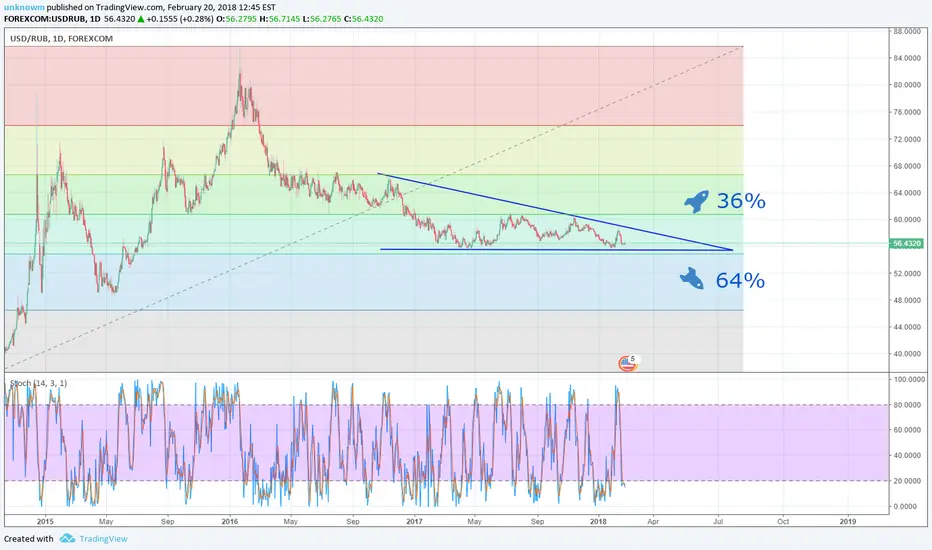This screenshot has width=932, height=550.
Task: Click the TradingView cloud logo icon
Action: (67, 538)
